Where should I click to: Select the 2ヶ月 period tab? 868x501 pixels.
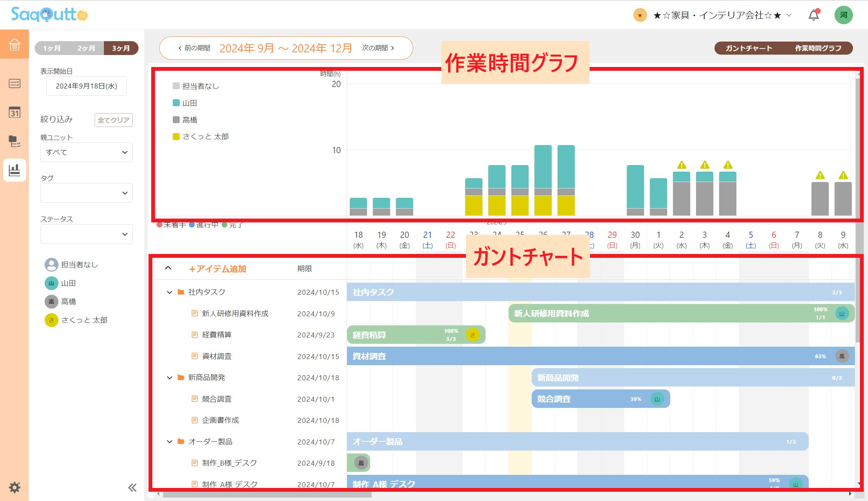(86, 48)
